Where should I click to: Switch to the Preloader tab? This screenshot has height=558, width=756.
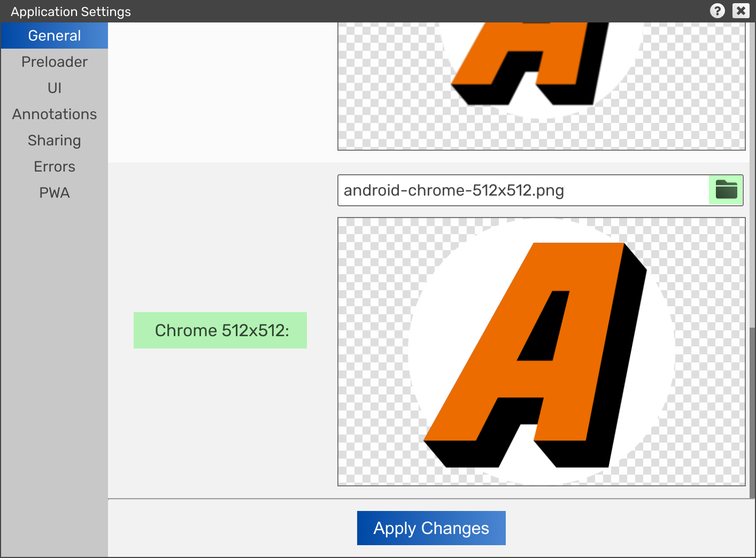(x=55, y=62)
